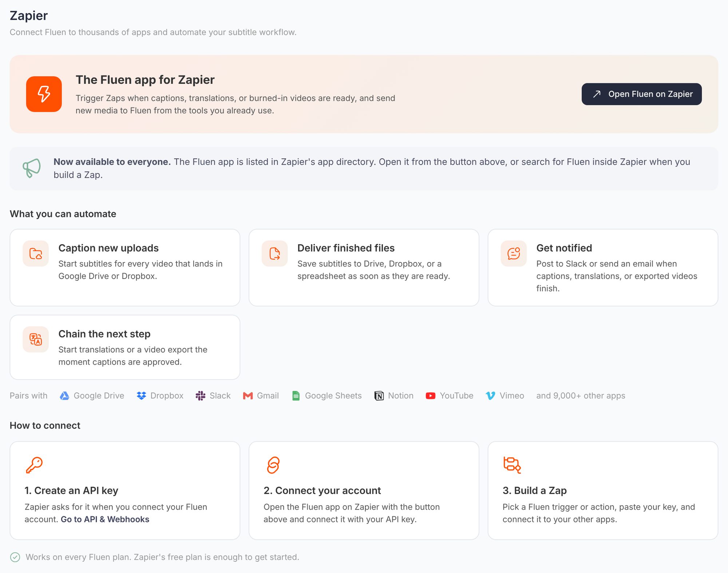Click the Vimeo logo
Image resolution: width=728 pixels, height=573 pixels.
(x=490, y=396)
